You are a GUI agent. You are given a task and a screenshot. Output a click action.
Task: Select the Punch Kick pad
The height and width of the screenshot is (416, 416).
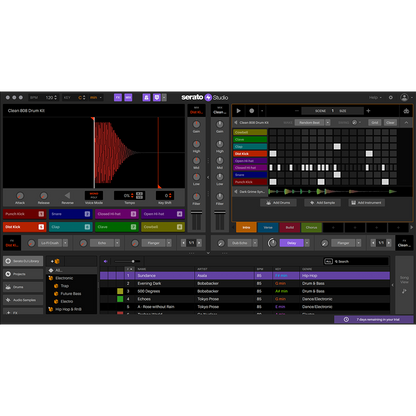pos(25,214)
